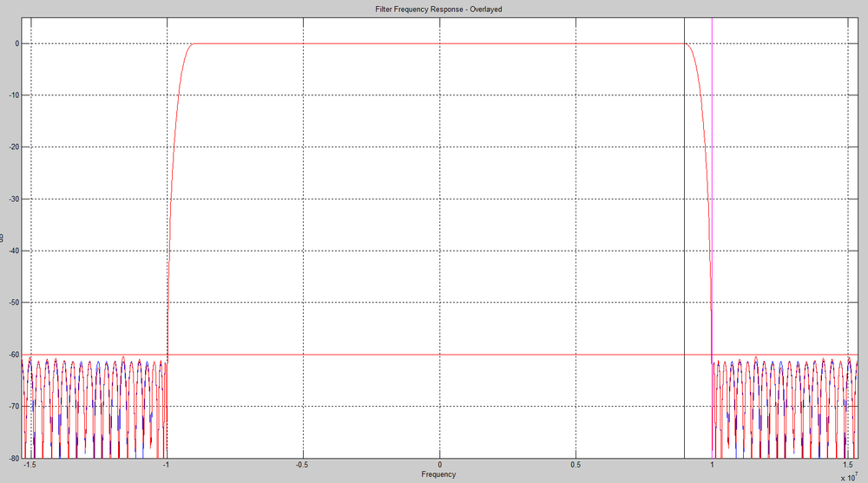Click the x-axis tick label 1.5

pos(848,465)
